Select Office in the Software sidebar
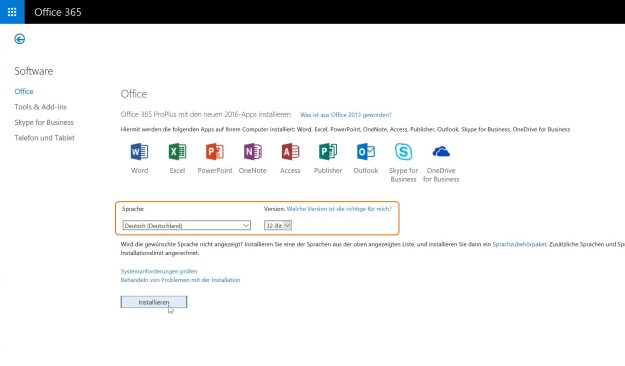The image size is (625, 366). 24,91
